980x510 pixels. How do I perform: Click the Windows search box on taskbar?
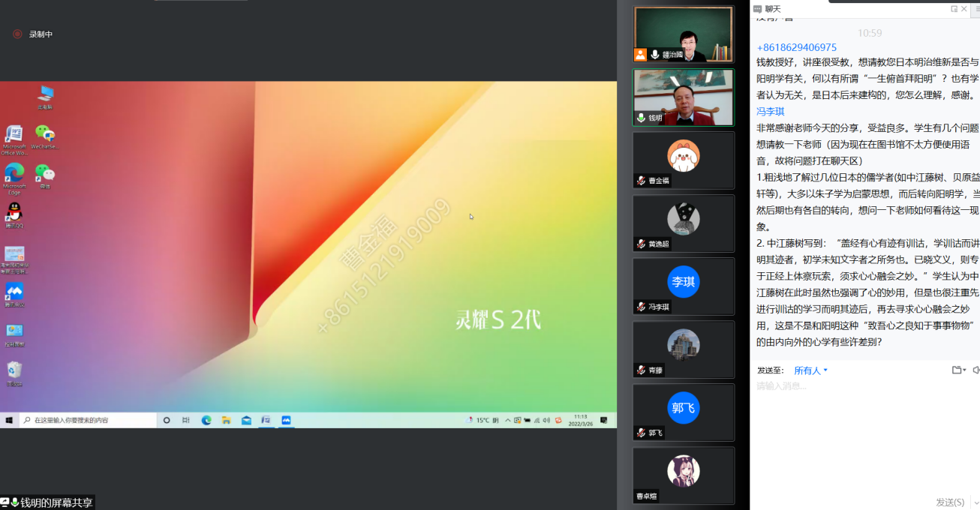(87, 420)
